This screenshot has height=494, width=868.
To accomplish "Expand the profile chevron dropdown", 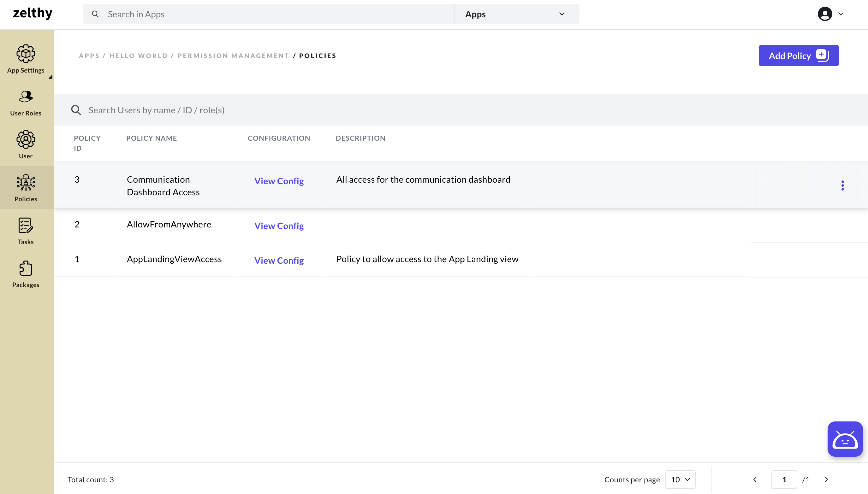I will pyautogui.click(x=841, y=14).
